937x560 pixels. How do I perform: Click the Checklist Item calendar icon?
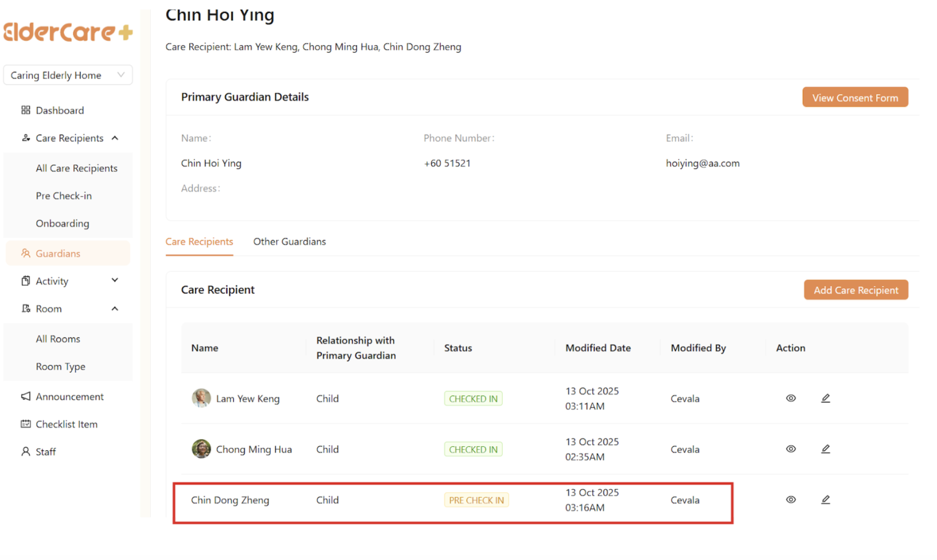click(26, 424)
